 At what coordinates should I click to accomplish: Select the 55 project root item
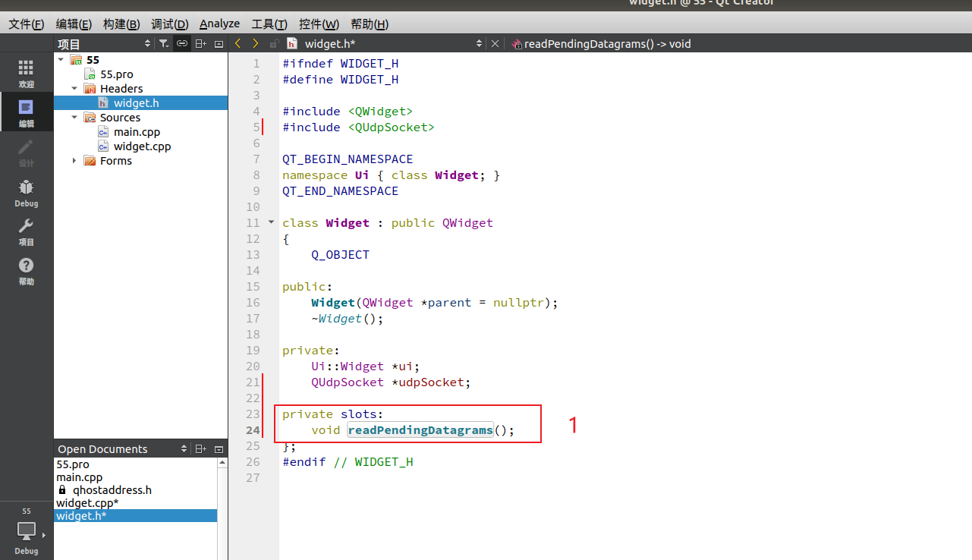[93, 59]
